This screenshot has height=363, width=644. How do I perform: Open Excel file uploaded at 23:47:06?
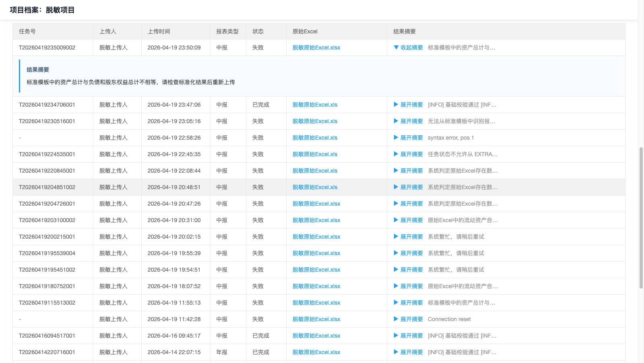(315, 105)
